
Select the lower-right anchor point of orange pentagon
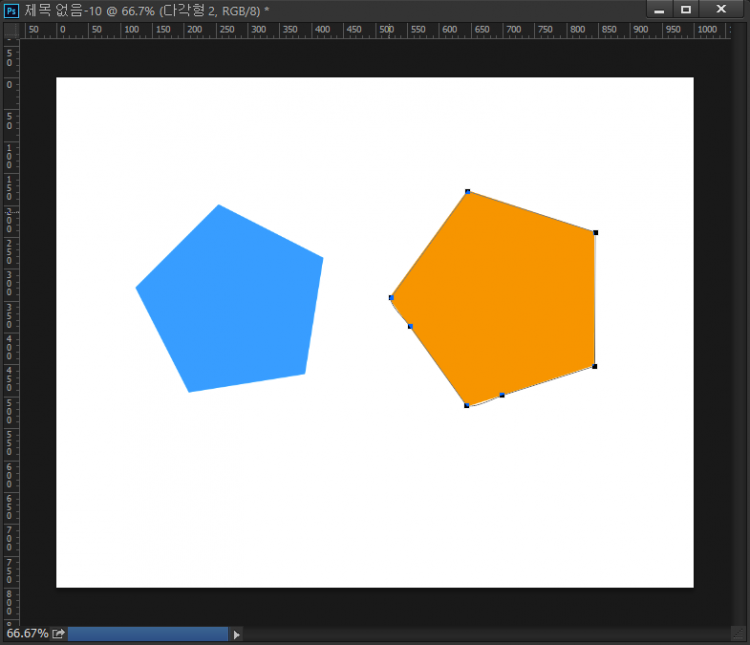[x=595, y=367]
